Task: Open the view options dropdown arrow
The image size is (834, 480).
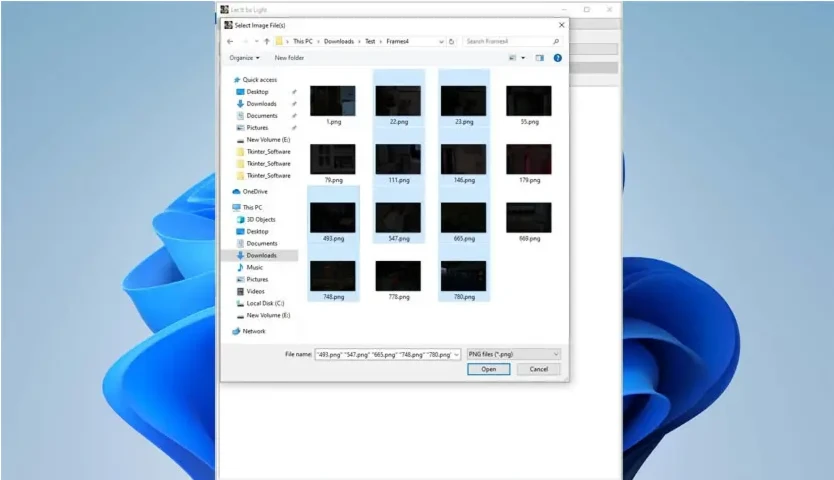Action: coord(523,58)
